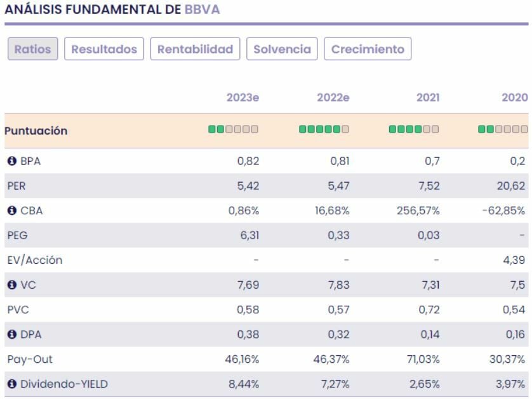
Task: Click the 2022e score rating squares
Action: click(x=324, y=129)
